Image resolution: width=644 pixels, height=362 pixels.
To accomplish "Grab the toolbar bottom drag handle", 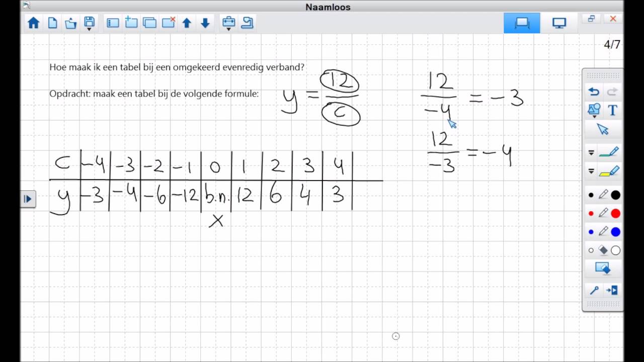I will tap(603, 304).
